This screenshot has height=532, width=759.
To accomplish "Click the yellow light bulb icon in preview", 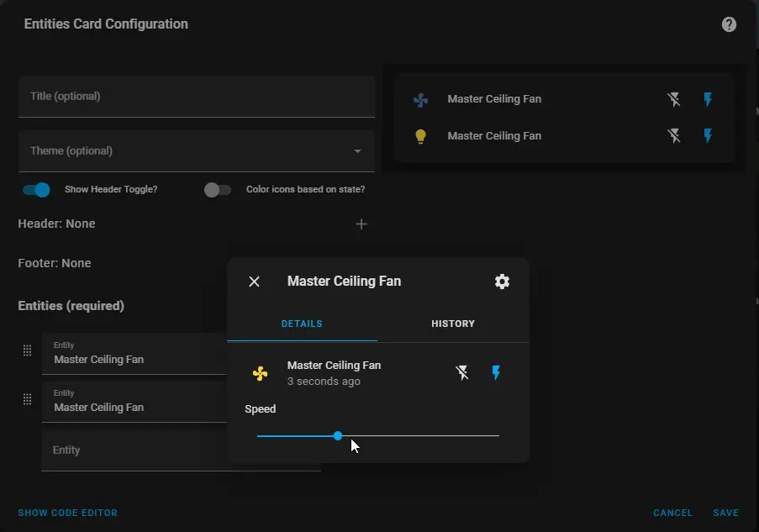I will 420,136.
